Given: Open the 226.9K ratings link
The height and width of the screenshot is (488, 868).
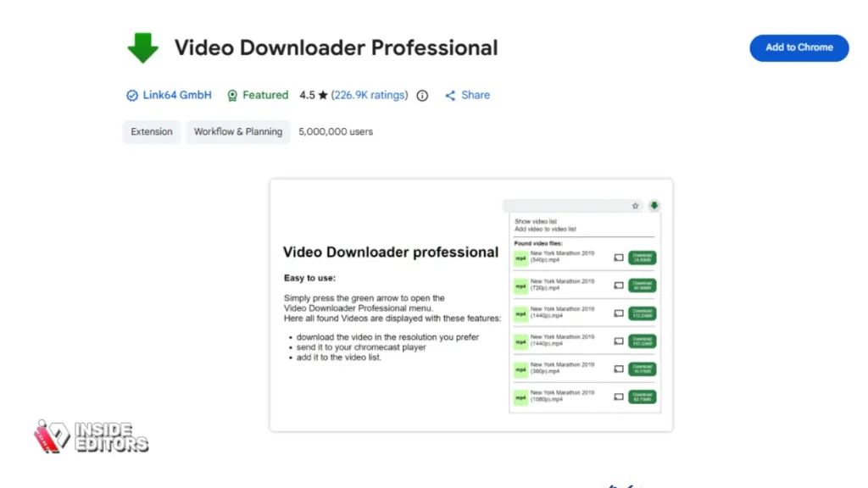Looking at the screenshot, I should point(370,95).
